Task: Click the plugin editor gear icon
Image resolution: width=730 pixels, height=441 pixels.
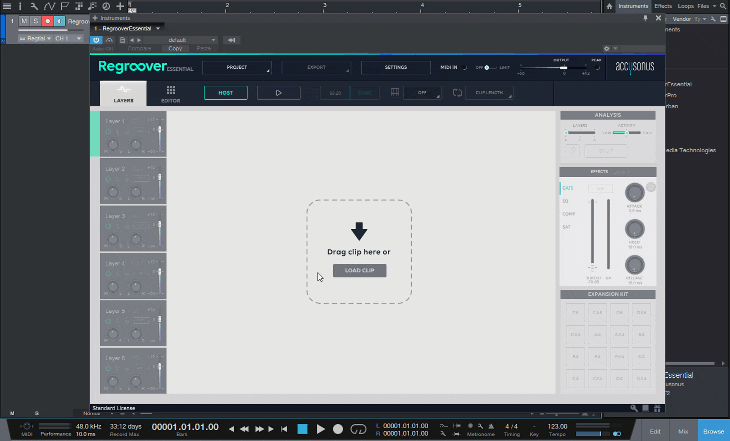Action: coord(606,48)
